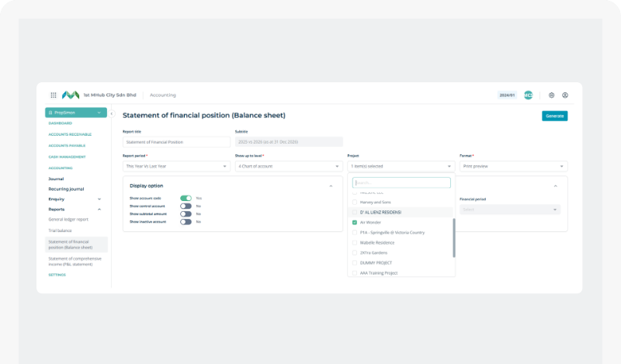
Task: Enable Show subtotal amount switch
Action: tap(186, 214)
